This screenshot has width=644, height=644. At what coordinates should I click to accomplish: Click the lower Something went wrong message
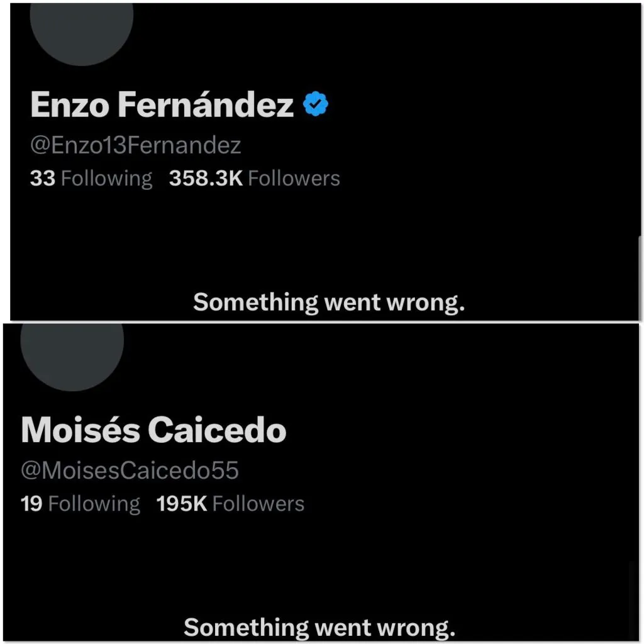(321, 627)
